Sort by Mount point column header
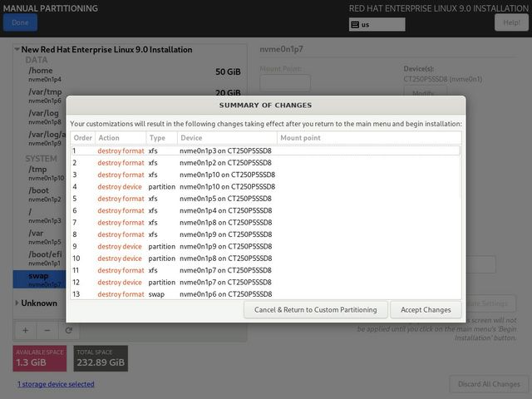 pos(369,138)
